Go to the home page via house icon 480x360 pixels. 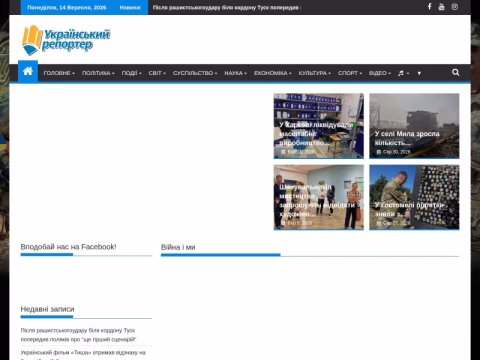[28, 71]
